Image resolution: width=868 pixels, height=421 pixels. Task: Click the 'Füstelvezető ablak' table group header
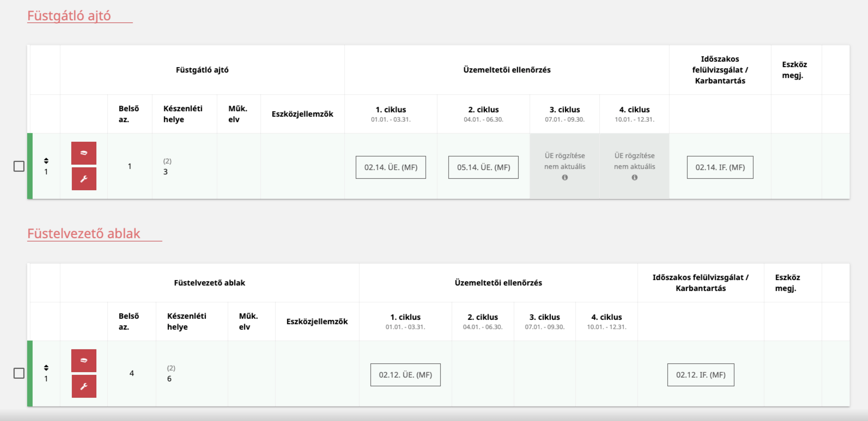point(210,283)
